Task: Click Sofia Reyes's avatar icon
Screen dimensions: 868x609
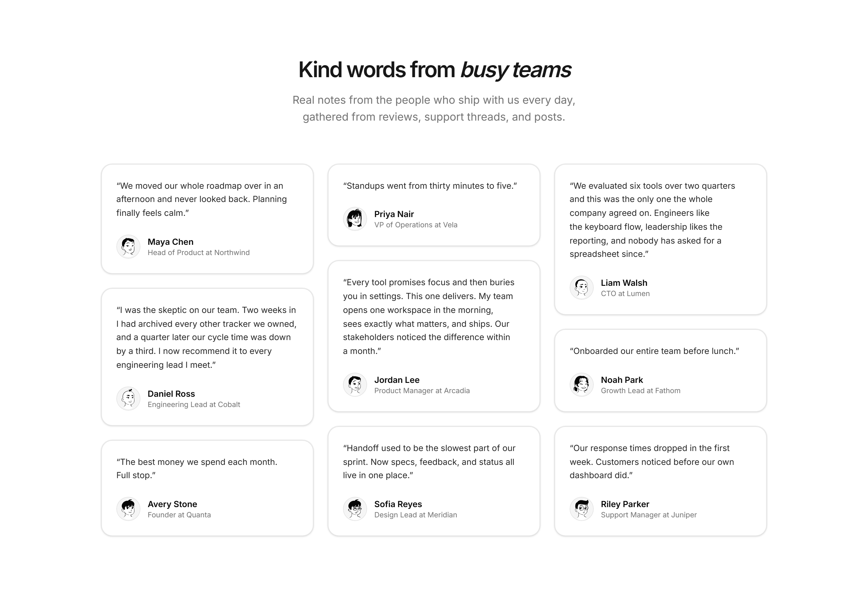Action: [x=355, y=509]
